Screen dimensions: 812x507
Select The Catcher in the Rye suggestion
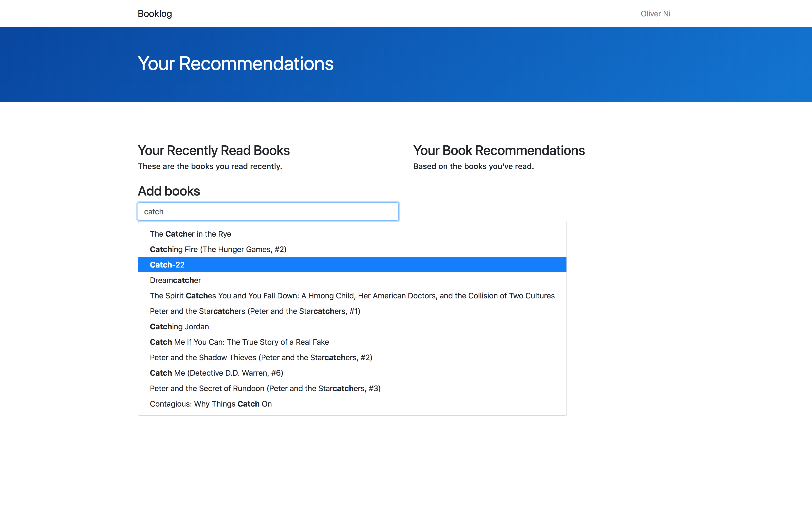click(x=190, y=234)
